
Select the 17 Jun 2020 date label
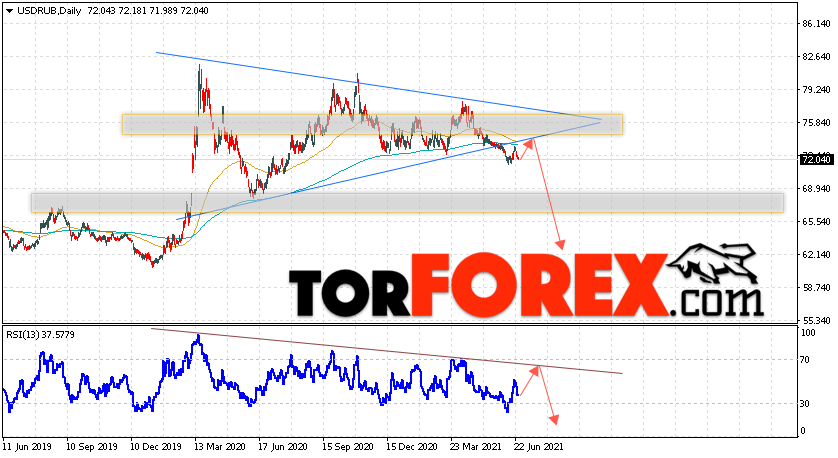(x=283, y=446)
